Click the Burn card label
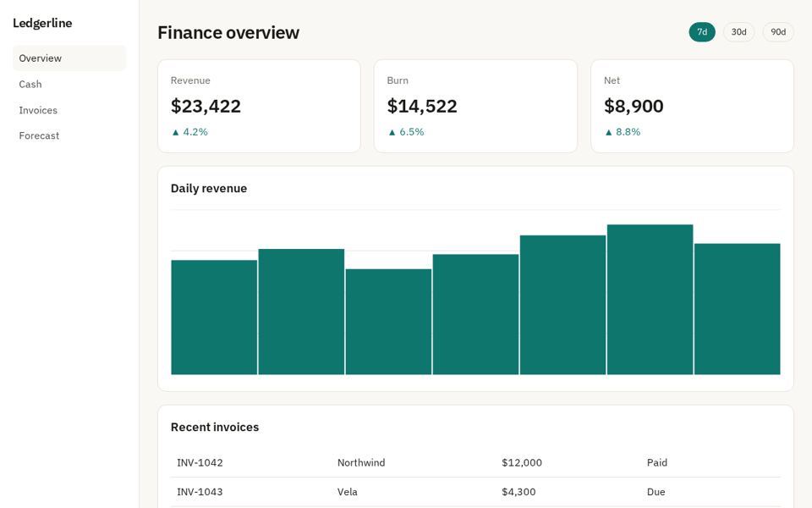812x508 pixels. [x=398, y=80]
